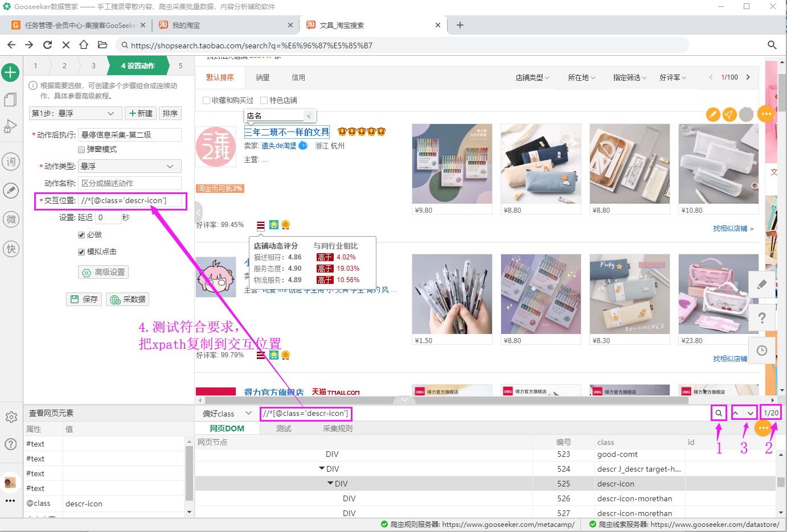Viewport: 787px width, 532px height.
Task: Click the 快 sidebar icon
Action: [x=11, y=249]
